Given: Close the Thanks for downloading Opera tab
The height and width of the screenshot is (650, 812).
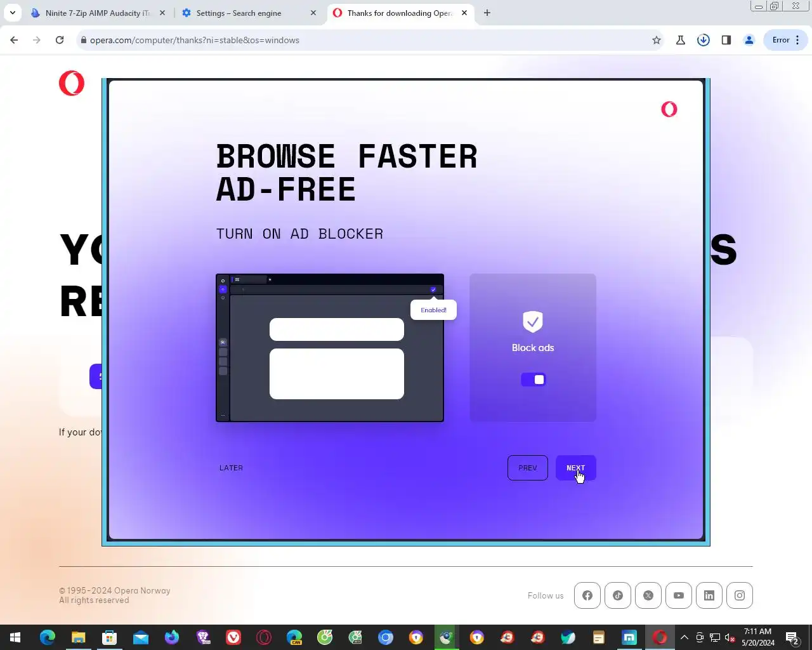Looking at the screenshot, I should point(464,13).
